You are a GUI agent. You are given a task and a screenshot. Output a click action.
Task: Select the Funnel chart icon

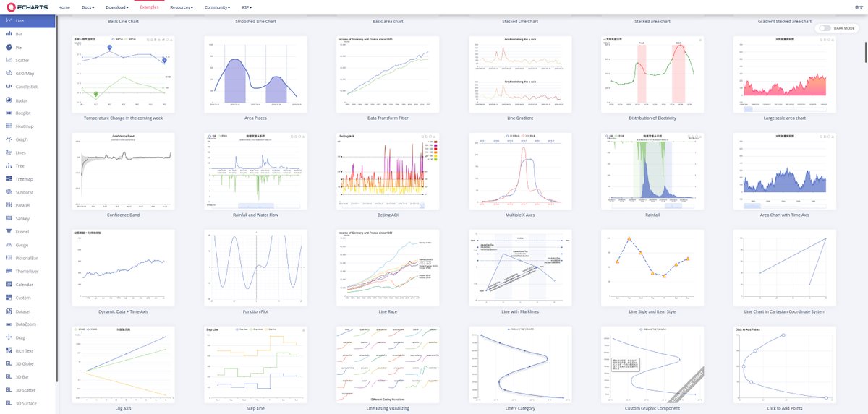coord(7,231)
